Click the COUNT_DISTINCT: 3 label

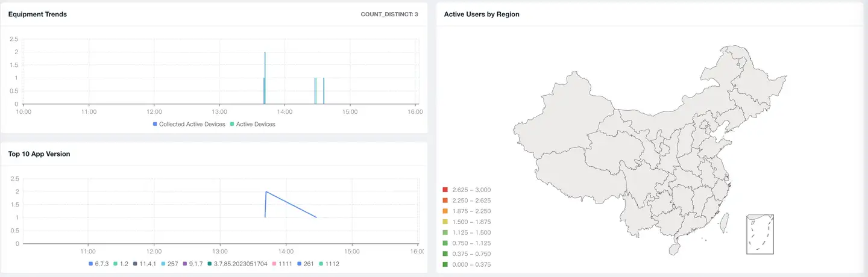pos(389,14)
